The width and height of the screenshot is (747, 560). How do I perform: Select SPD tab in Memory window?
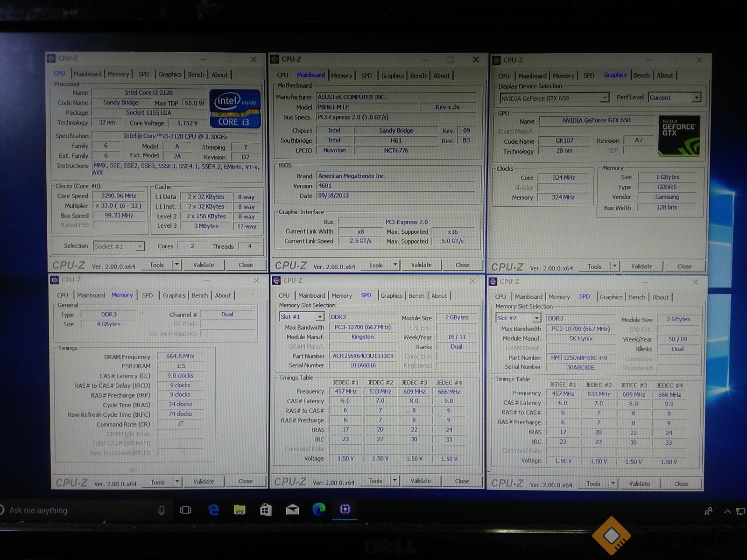pos(147,295)
